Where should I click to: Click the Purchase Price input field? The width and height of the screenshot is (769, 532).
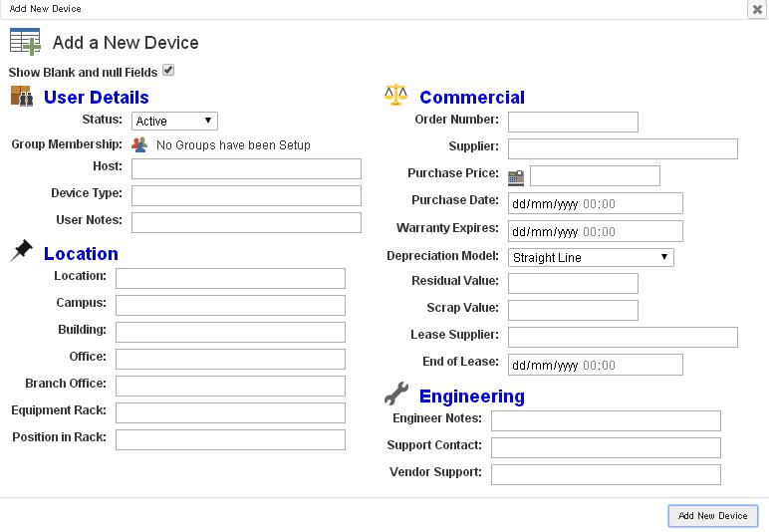(595, 176)
